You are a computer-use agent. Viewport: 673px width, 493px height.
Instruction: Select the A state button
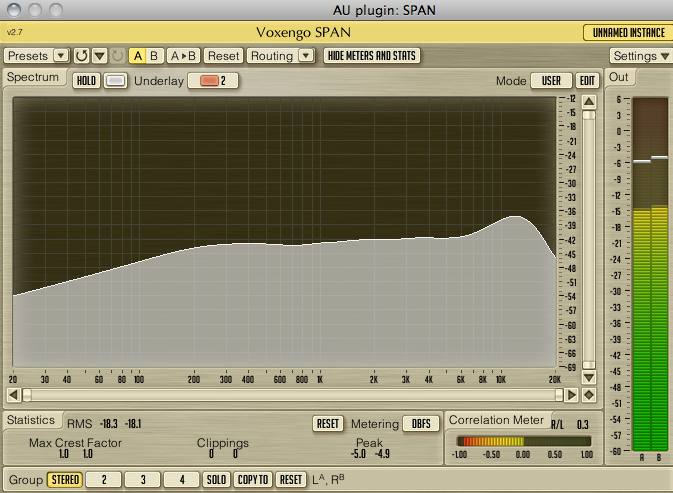138,56
